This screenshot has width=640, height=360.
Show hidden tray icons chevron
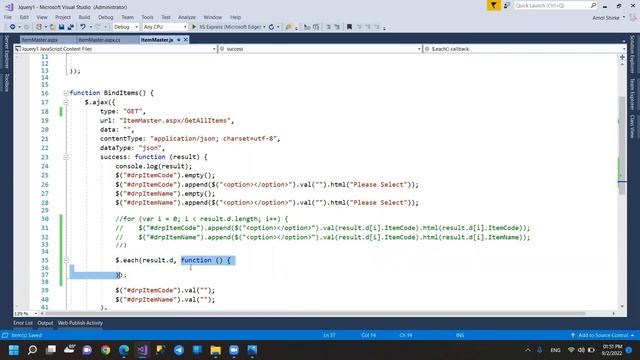coord(528,350)
